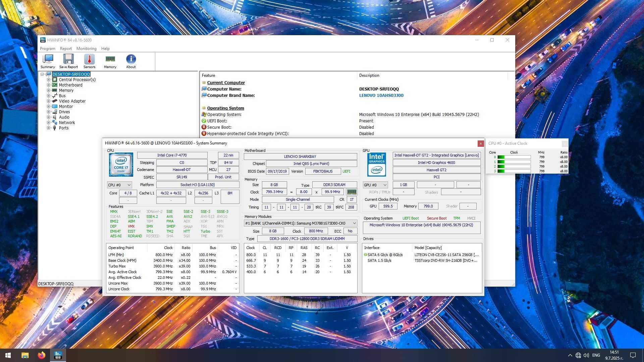644x362 pixels.
Task: Click the Operating System heading
Action: [225, 108]
